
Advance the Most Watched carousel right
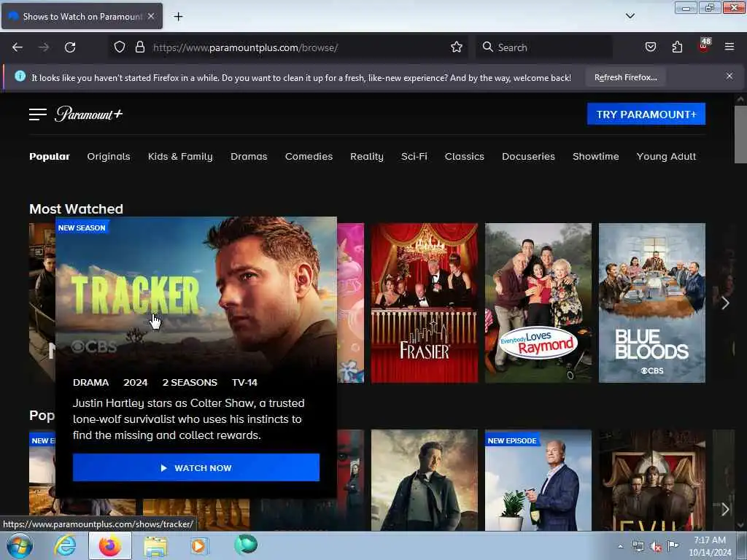pos(725,303)
